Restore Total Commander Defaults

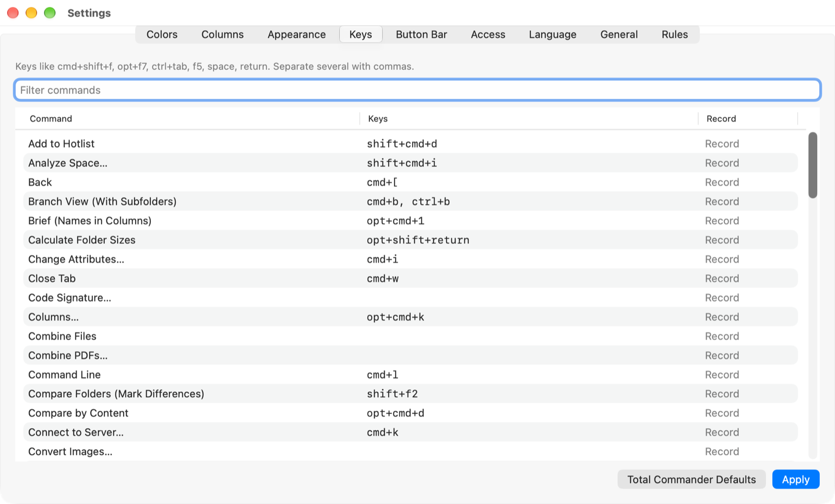(x=691, y=479)
